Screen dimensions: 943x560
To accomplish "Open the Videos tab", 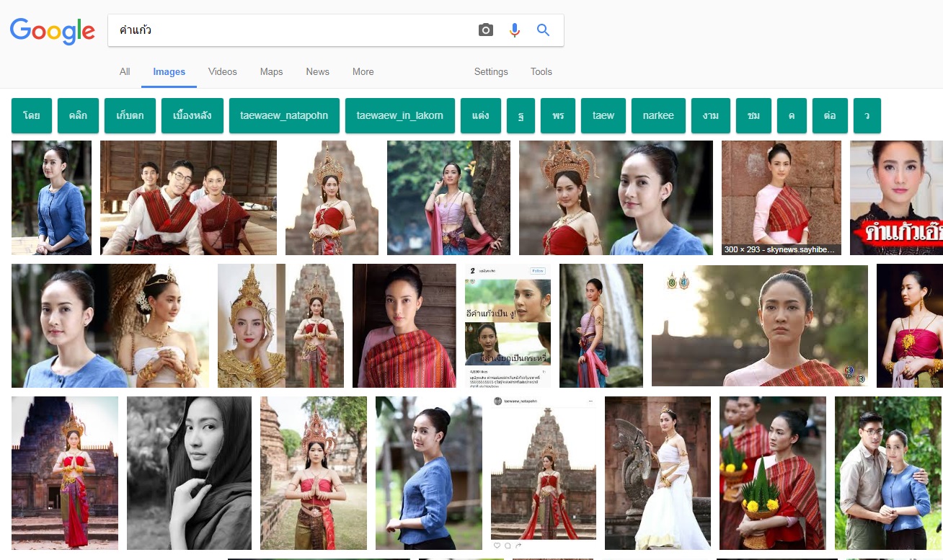I will [x=222, y=71].
